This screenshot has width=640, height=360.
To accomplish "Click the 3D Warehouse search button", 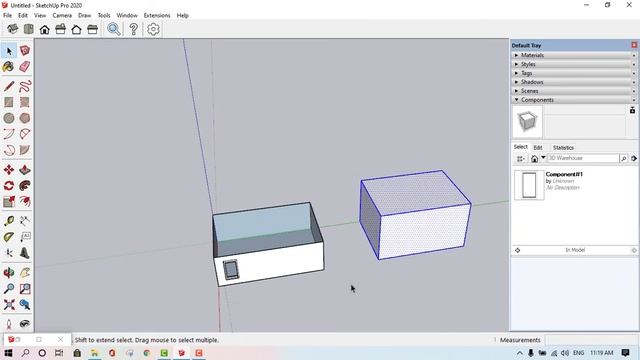I will click(x=624, y=158).
